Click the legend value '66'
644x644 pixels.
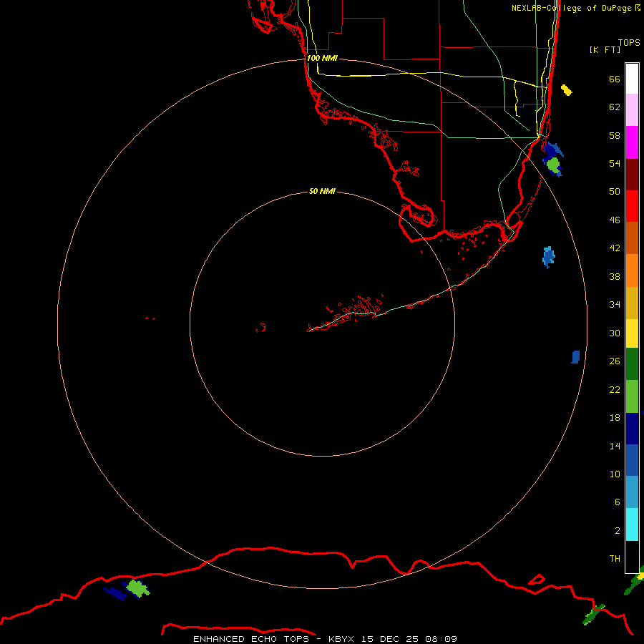tap(615, 79)
